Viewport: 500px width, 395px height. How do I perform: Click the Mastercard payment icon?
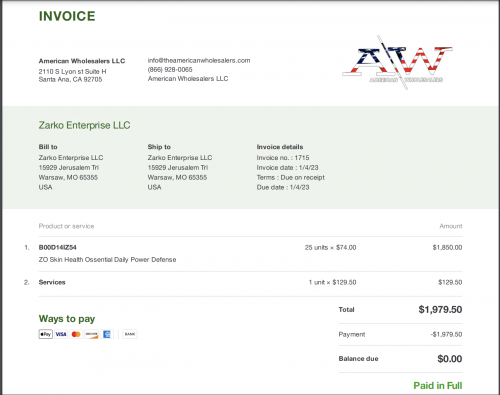76,334
